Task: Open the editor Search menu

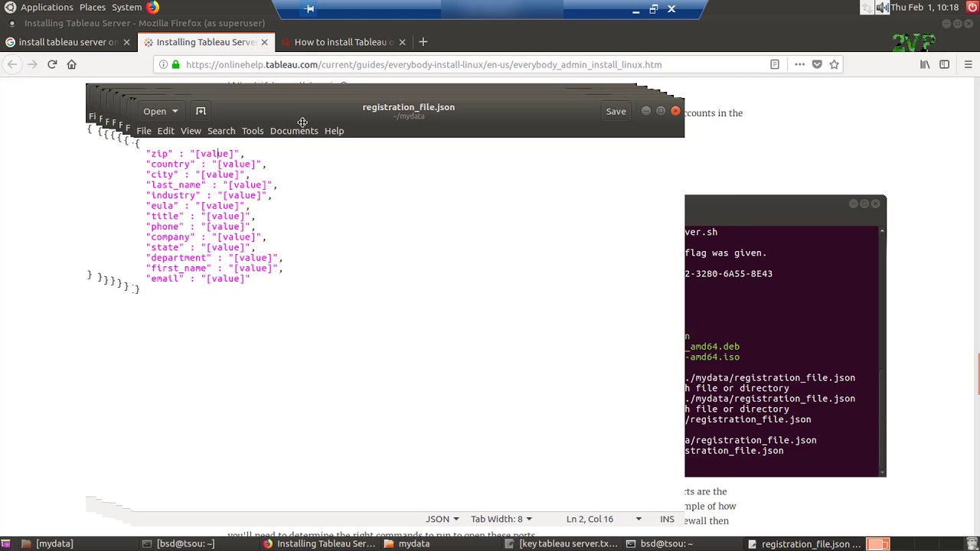Action: pyautogui.click(x=221, y=131)
